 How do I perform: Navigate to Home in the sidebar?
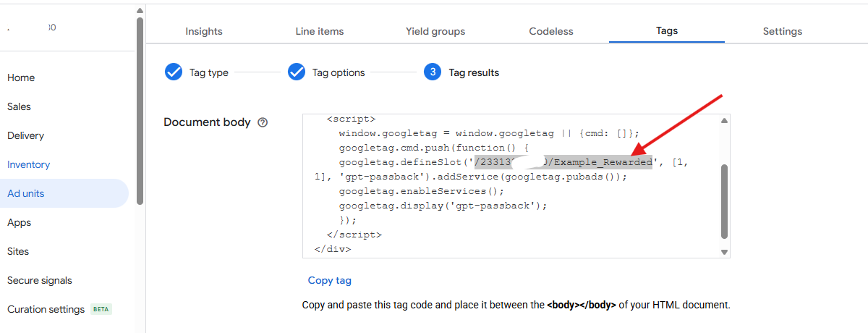(x=21, y=77)
